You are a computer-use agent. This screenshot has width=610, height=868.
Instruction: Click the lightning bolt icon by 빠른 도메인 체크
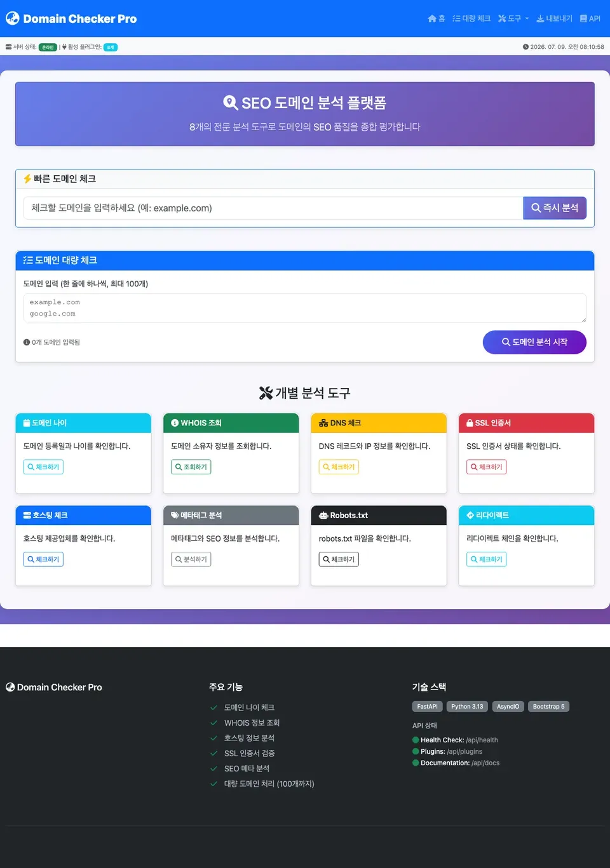[x=27, y=179]
